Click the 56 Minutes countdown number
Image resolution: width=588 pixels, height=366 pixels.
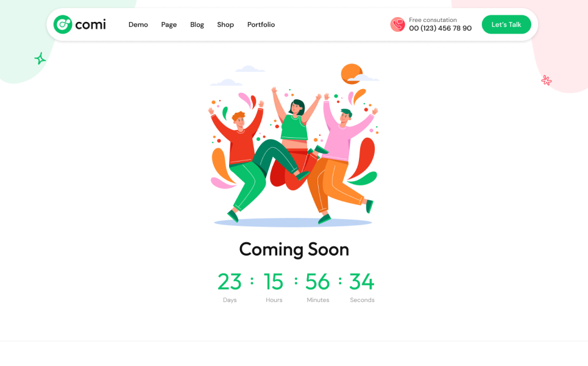click(317, 282)
